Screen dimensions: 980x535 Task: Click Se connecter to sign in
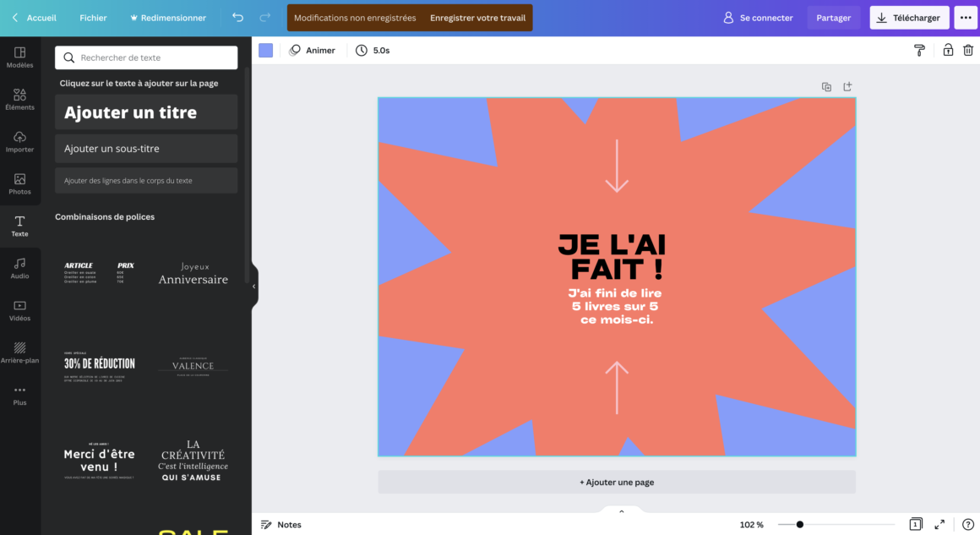(758, 18)
